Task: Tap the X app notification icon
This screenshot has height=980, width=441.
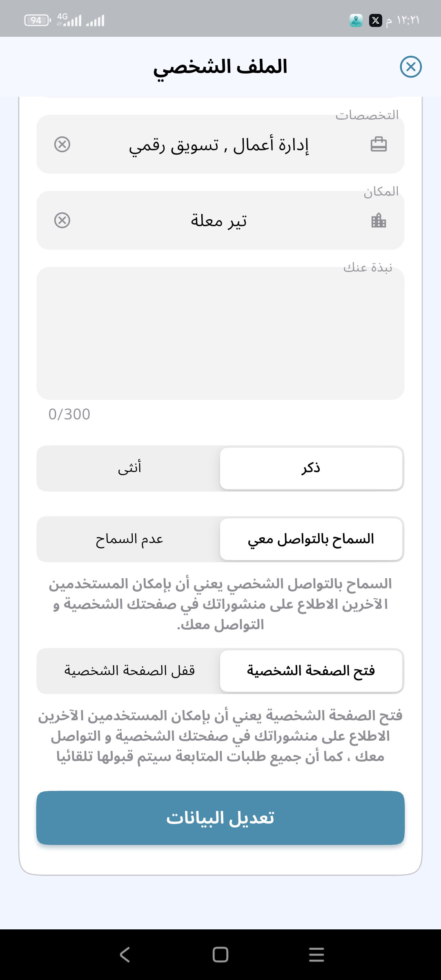Action: (x=375, y=20)
